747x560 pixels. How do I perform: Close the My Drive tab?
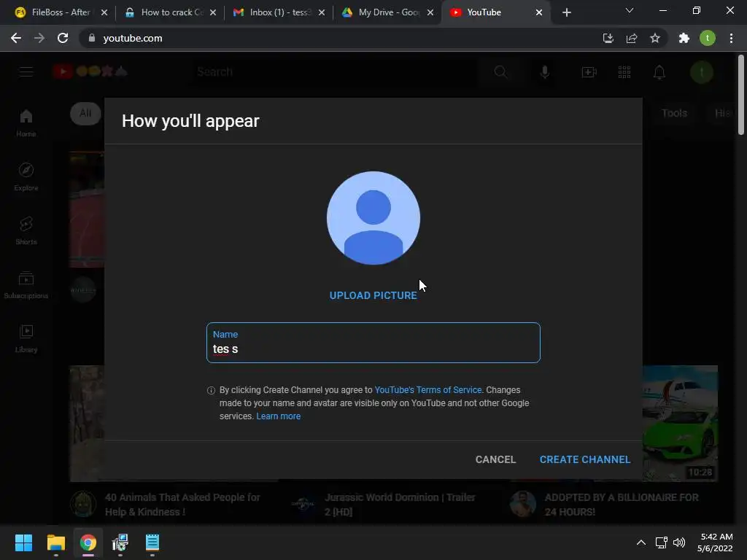430,12
